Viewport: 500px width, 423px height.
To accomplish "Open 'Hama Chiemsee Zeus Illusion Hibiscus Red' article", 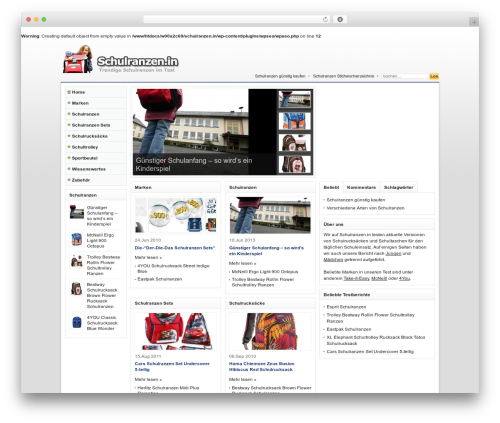I will coord(262,367).
